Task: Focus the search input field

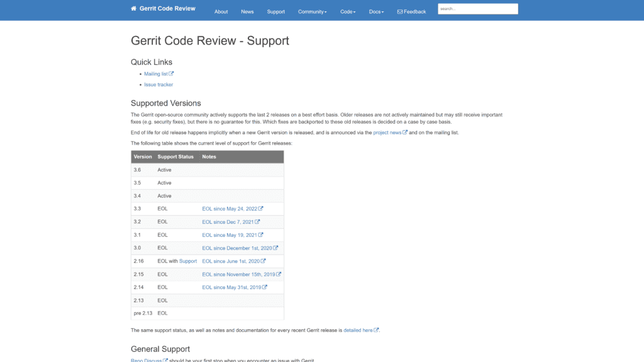Action: coord(478,9)
